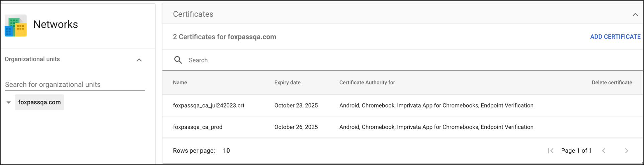Open rows per page dropdown
This screenshot has height=165, width=644.
click(226, 151)
